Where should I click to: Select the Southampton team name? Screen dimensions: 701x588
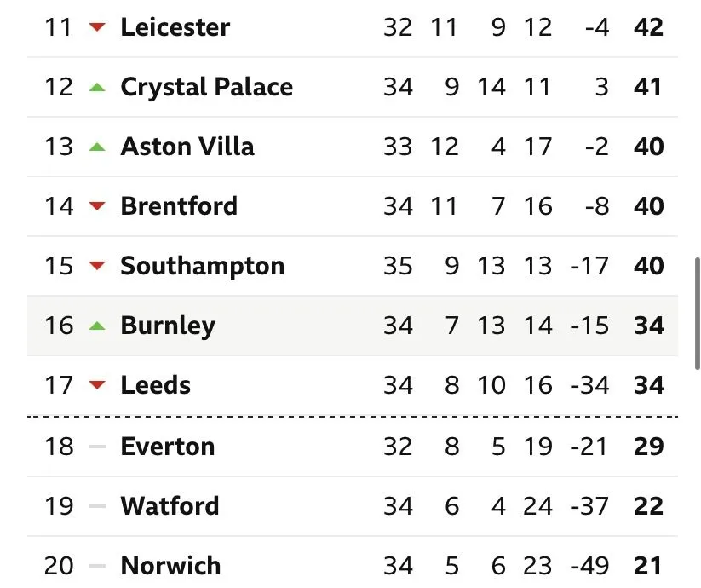202,266
